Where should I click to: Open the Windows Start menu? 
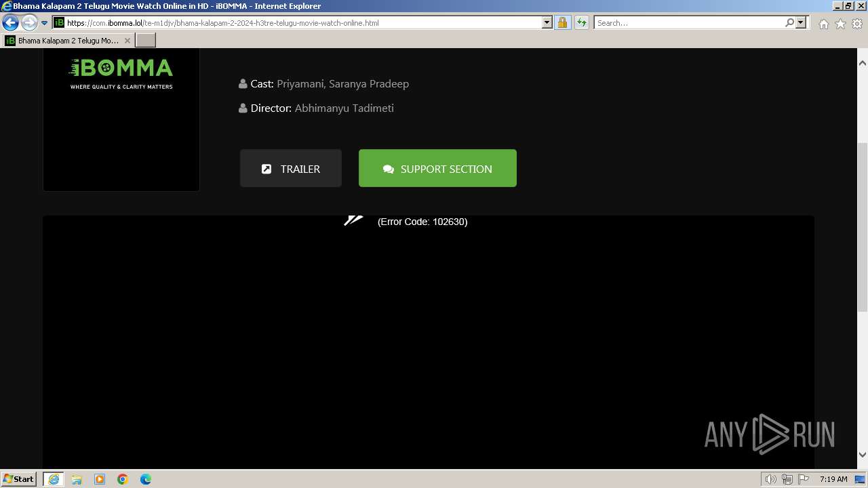(19, 479)
